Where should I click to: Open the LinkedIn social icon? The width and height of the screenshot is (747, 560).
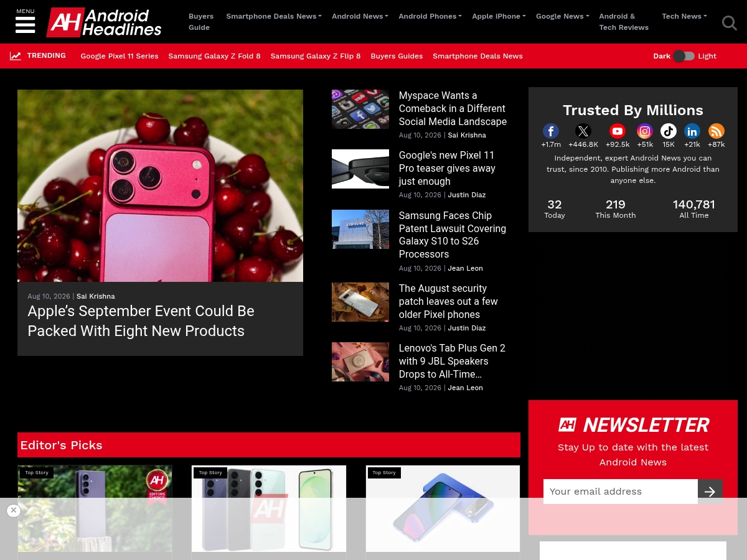pos(692,131)
